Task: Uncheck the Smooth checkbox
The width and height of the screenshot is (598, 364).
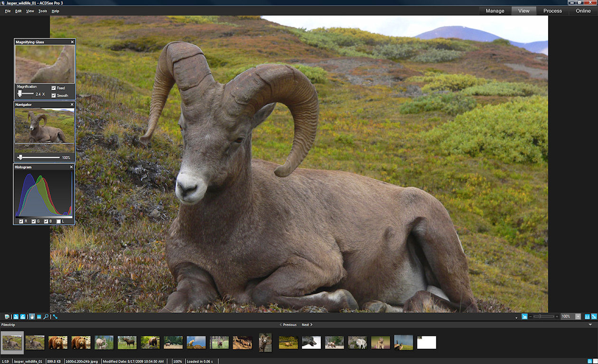Action: (x=54, y=96)
